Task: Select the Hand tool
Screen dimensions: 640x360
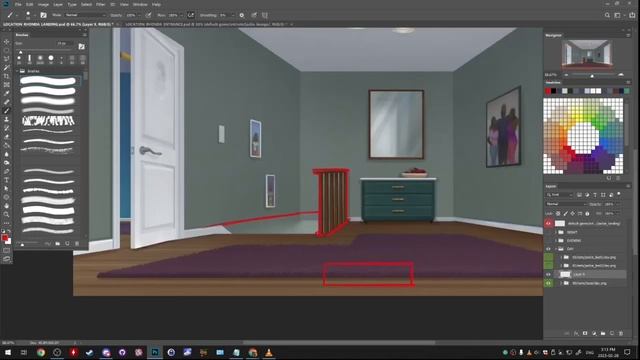Action: click(7, 206)
